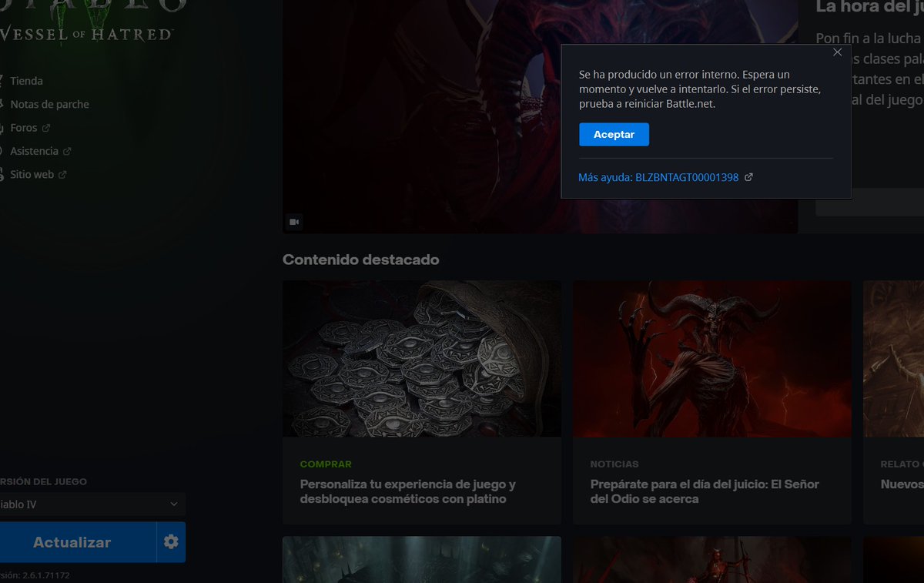The height and width of the screenshot is (583, 924).
Task: Open the game version dropdown showing Diablo IV
Action: 92,504
